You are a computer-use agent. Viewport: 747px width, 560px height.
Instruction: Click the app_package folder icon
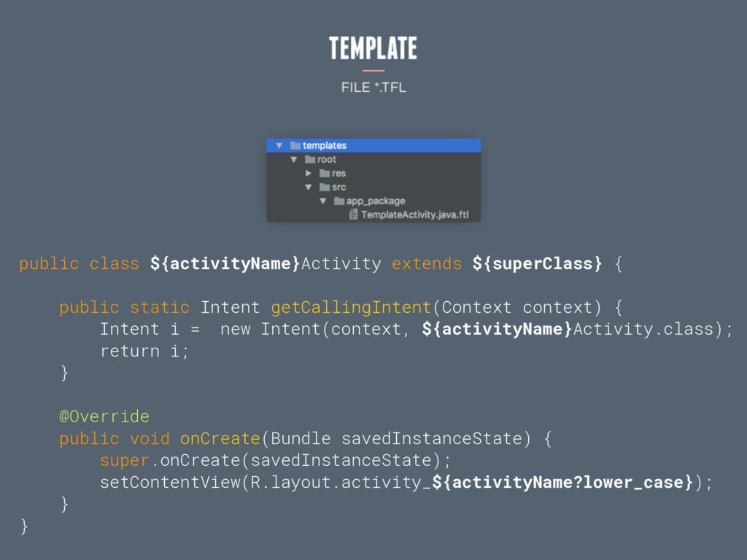pos(339,201)
